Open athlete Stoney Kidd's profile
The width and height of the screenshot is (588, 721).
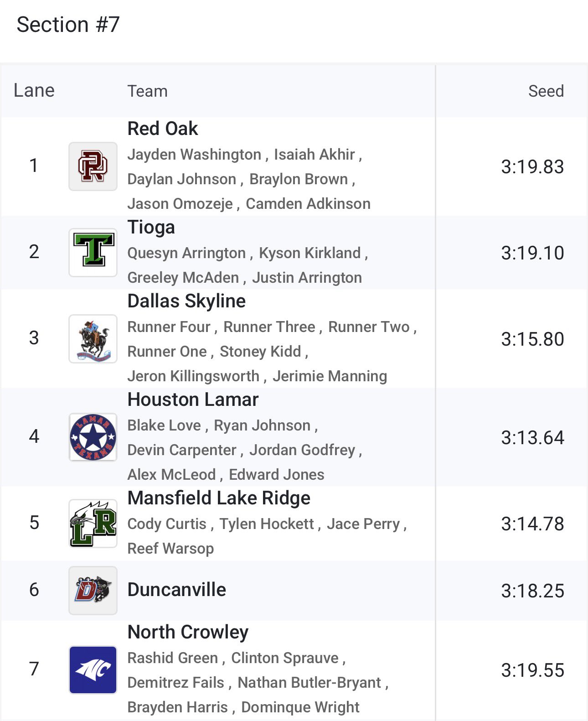coord(260,352)
